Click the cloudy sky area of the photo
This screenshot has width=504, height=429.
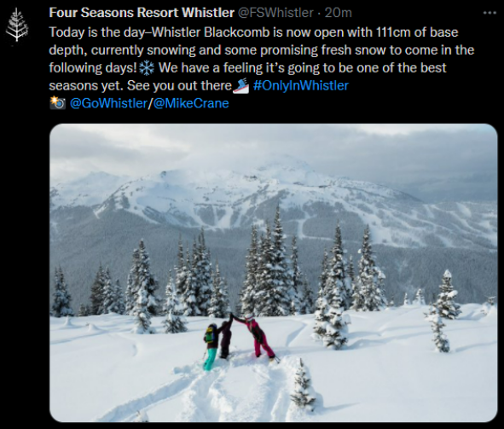click(x=273, y=146)
